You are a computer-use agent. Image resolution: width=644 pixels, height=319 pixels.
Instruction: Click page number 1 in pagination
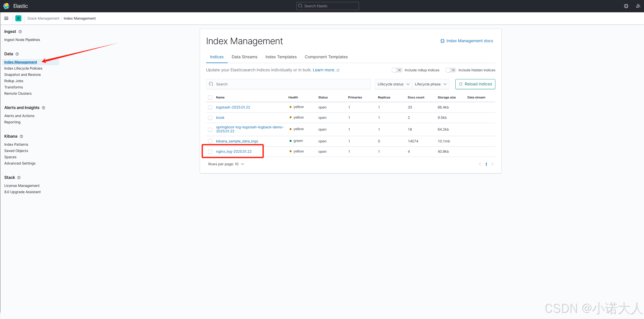[486, 164]
